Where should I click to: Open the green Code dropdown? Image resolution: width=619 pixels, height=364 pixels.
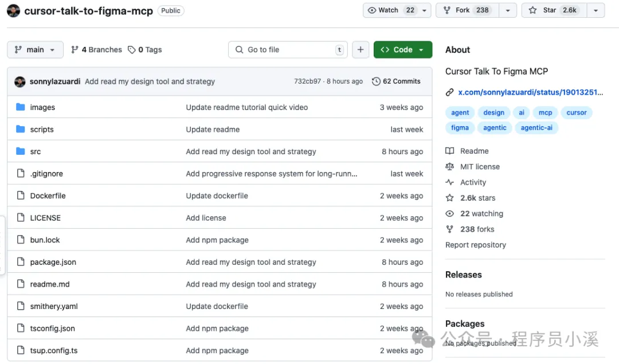(x=403, y=50)
